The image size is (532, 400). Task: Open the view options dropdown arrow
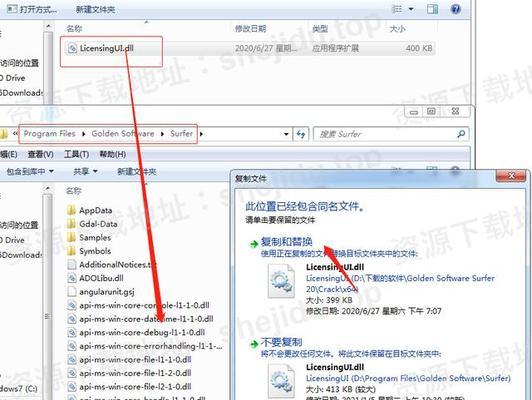[x=411, y=9]
